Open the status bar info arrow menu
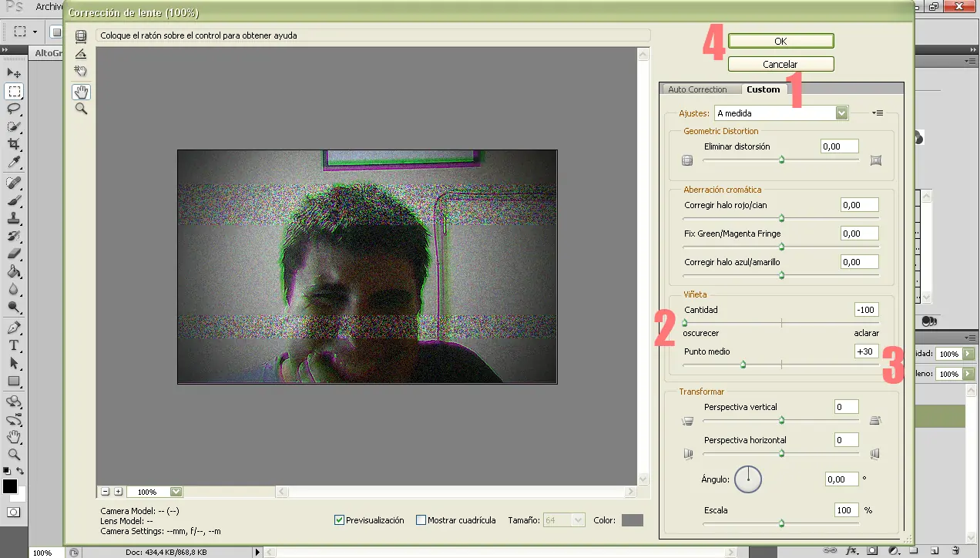980x558 pixels. pos(257,552)
